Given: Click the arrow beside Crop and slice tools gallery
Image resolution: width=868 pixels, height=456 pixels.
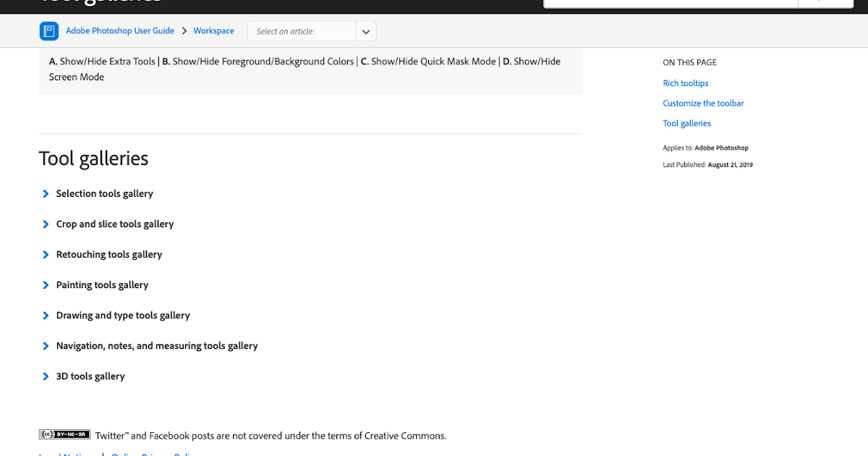Looking at the screenshot, I should (46, 224).
